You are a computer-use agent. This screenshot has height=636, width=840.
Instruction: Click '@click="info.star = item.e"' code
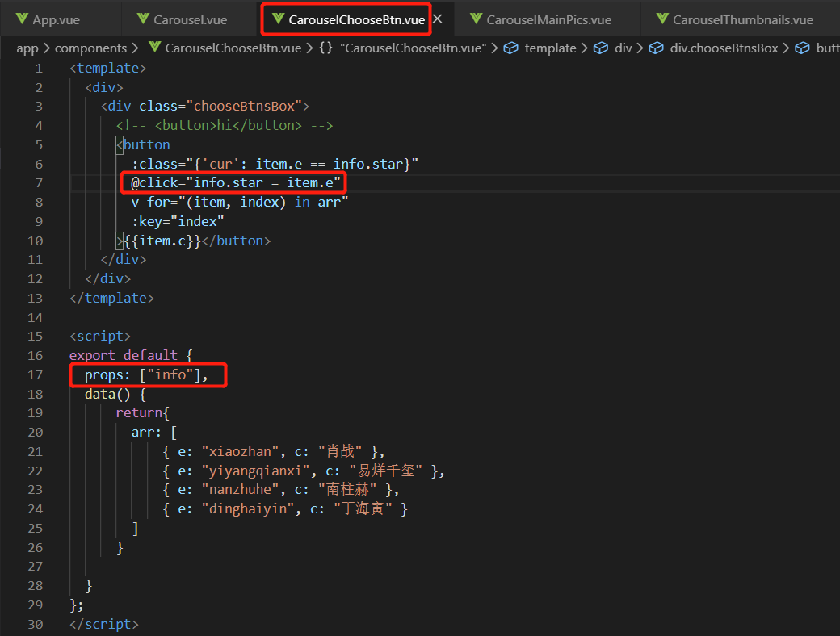pos(236,183)
